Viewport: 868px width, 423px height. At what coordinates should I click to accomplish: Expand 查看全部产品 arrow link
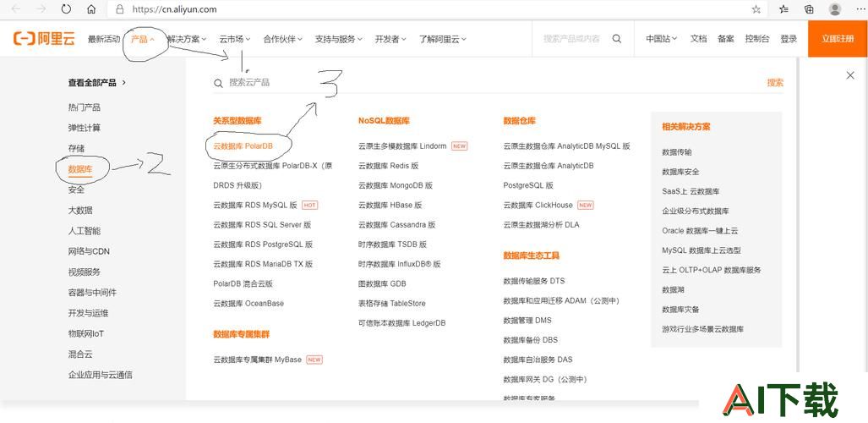(97, 83)
